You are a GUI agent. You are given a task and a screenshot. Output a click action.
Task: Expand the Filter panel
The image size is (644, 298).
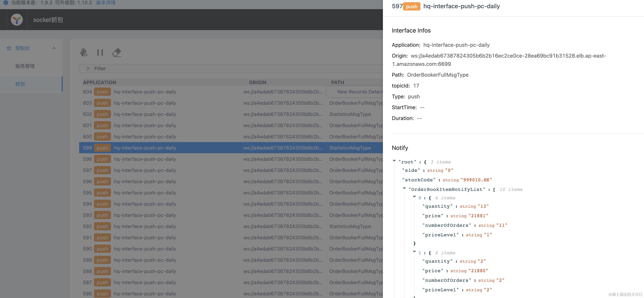[x=88, y=69]
